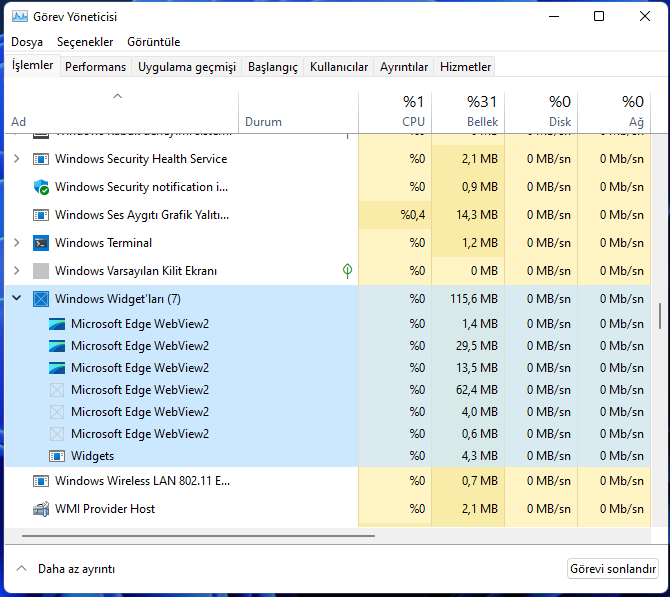
Task: Switch to the Kullanıcılar tab
Action: [339, 67]
